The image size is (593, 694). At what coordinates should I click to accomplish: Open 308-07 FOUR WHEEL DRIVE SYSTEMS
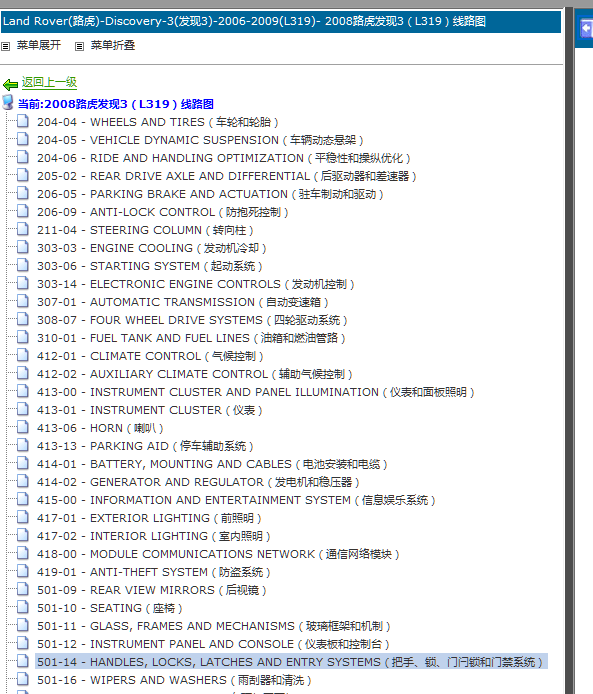coord(192,320)
